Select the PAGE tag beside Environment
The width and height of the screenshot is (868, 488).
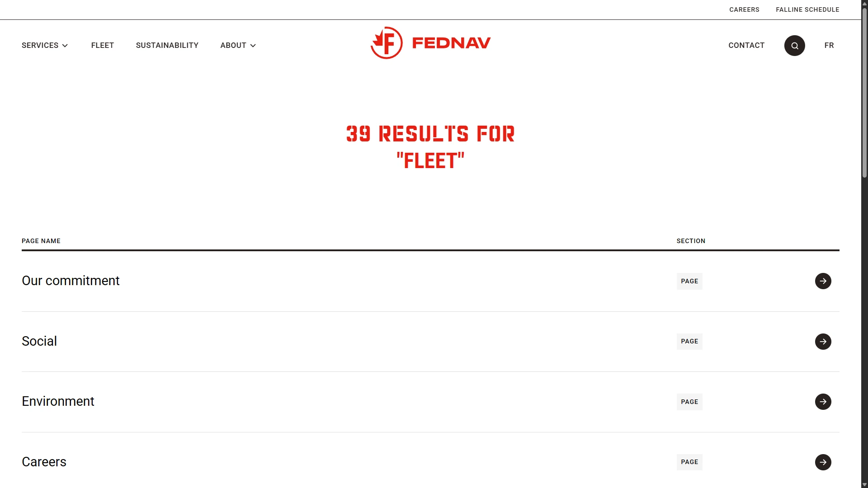[x=689, y=402]
